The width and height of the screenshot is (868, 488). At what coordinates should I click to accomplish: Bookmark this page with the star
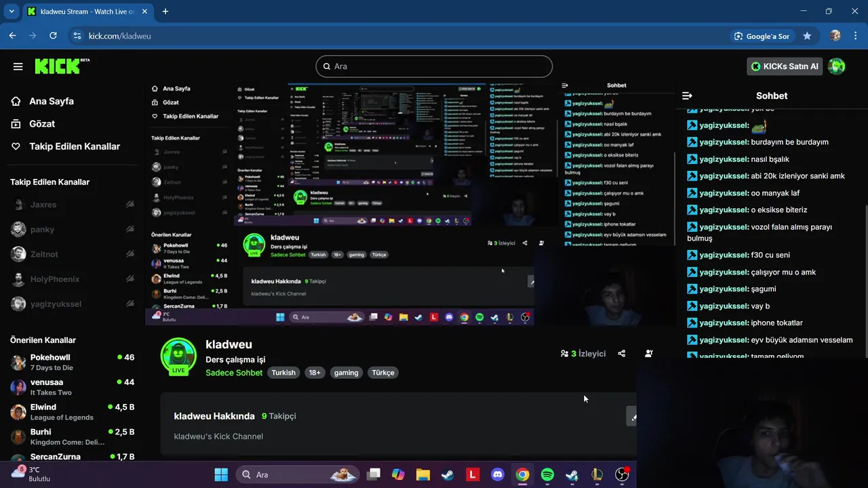807,36
